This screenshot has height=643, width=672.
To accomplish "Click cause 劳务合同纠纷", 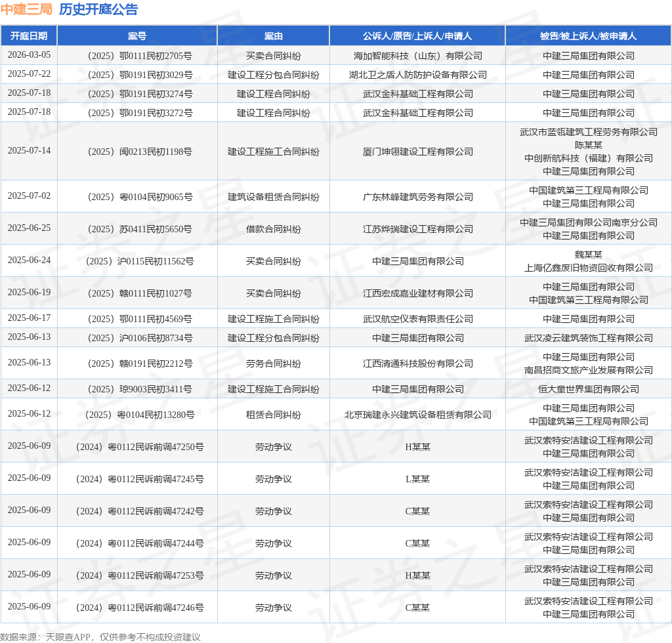I will click(x=274, y=363).
